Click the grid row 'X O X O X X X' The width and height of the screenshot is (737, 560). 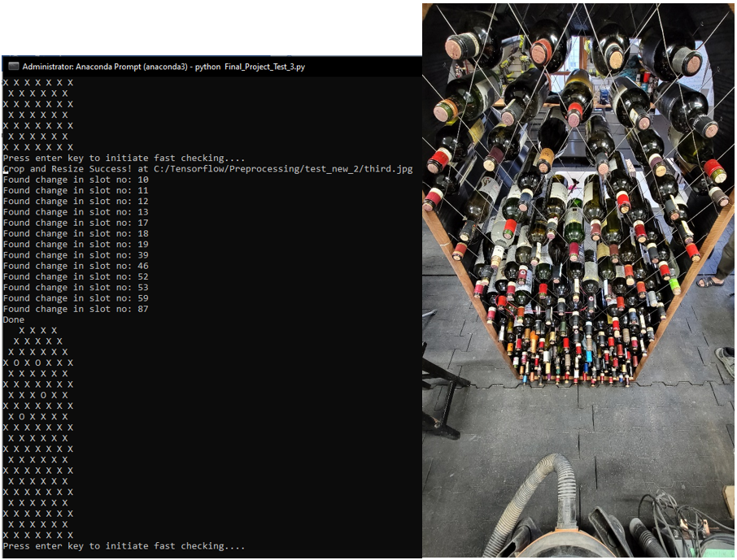[x=38, y=363]
